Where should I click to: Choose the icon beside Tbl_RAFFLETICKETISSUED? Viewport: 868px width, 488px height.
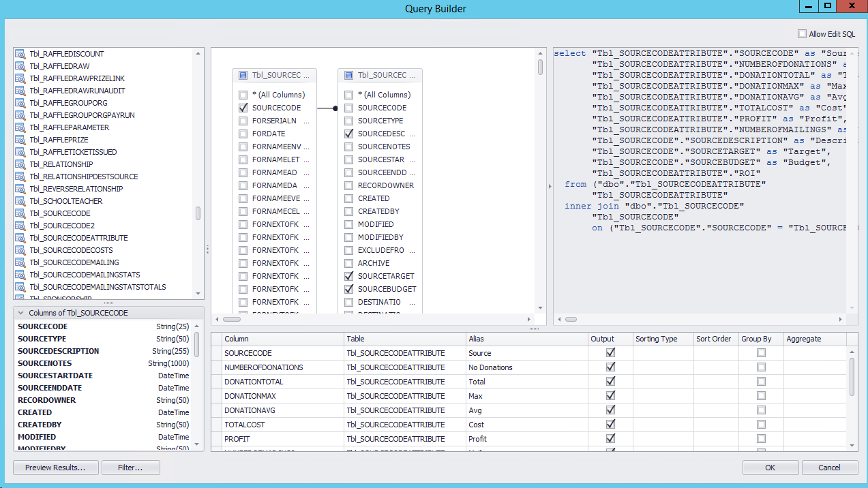[20, 152]
